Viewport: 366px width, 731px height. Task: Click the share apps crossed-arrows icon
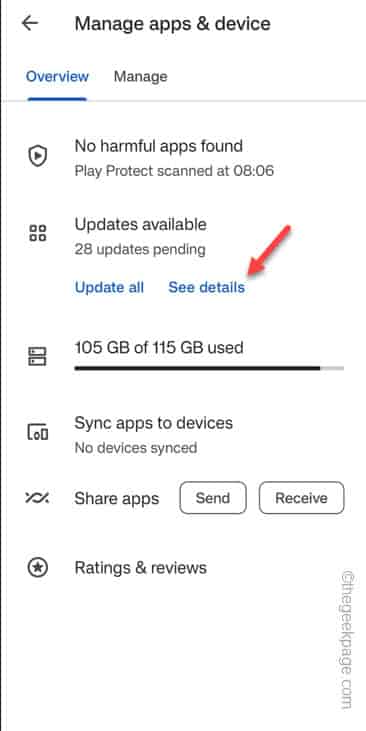38,498
